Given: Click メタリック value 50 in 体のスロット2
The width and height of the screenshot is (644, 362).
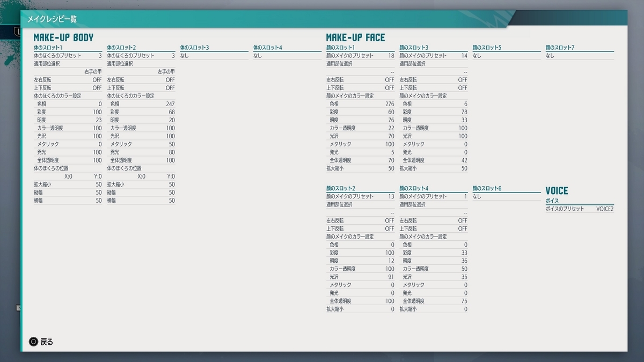Looking at the screenshot, I should click(172, 144).
